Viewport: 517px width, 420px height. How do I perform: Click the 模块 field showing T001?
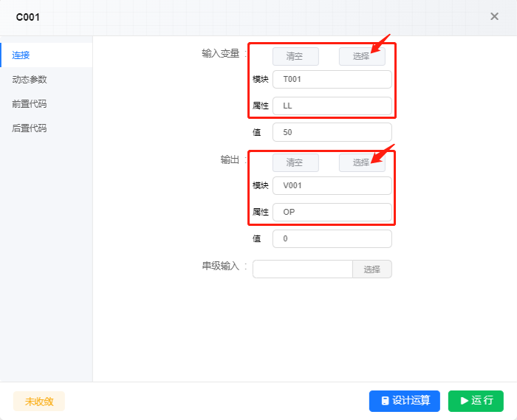(332, 79)
